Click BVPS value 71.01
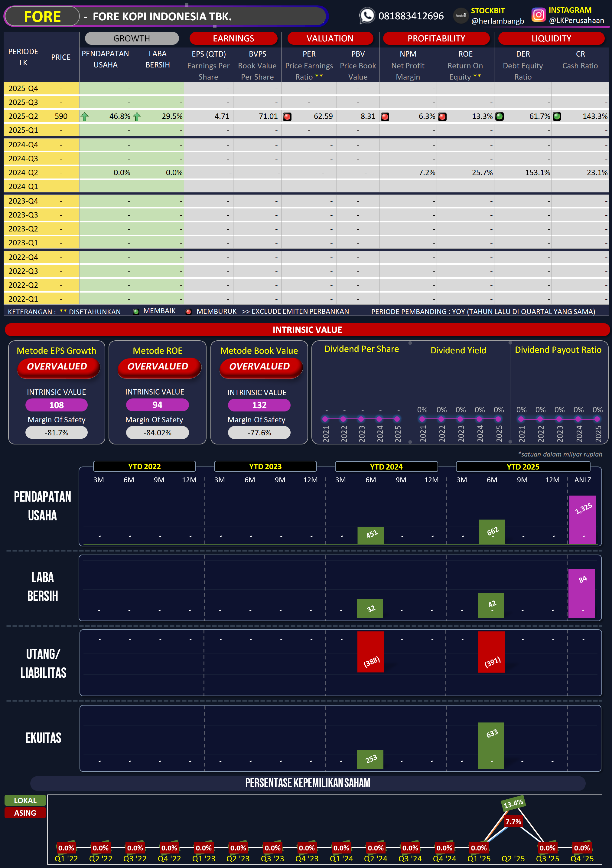 [x=268, y=116]
